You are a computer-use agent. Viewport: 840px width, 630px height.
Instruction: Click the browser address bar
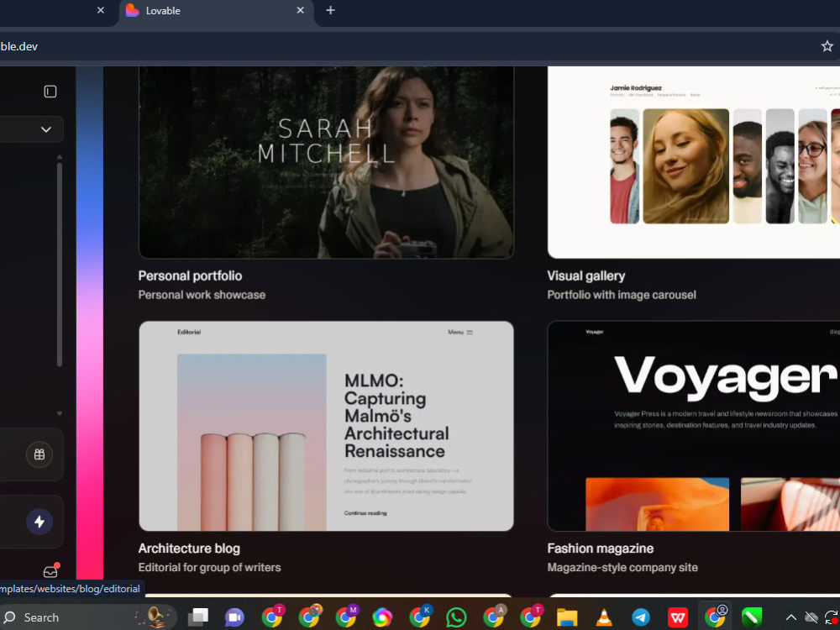(407, 46)
